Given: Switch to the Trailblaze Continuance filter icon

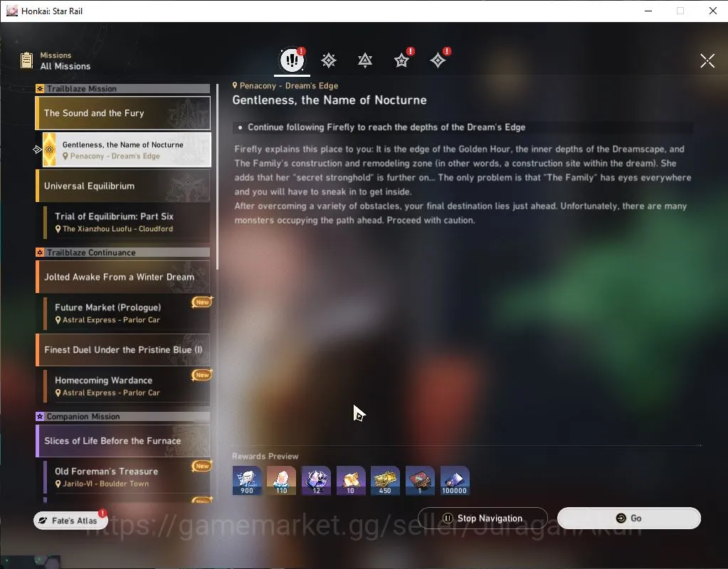Looking at the screenshot, I should (365, 60).
